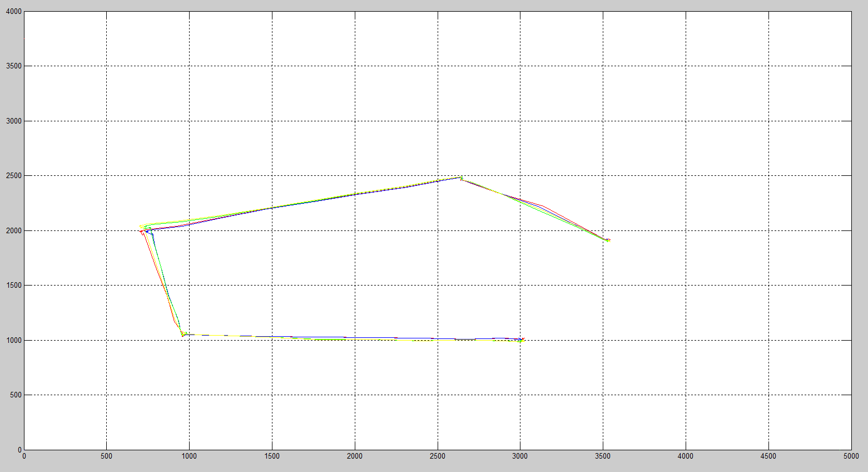Click the x-axis tick label 1500
The width and height of the screenshot is (868, 472).
coord(272,456)
